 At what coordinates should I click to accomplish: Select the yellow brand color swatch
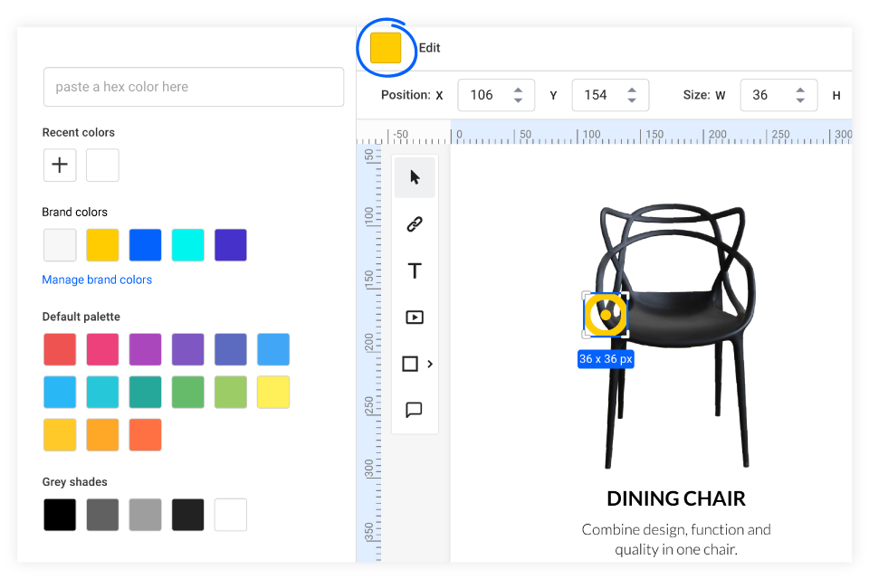[102, 244]
